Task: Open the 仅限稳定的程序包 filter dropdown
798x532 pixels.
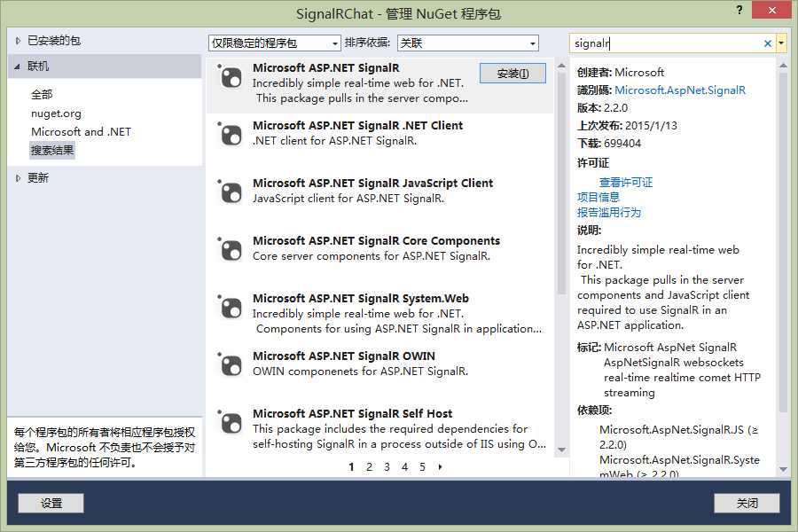Action: [274, 43]
